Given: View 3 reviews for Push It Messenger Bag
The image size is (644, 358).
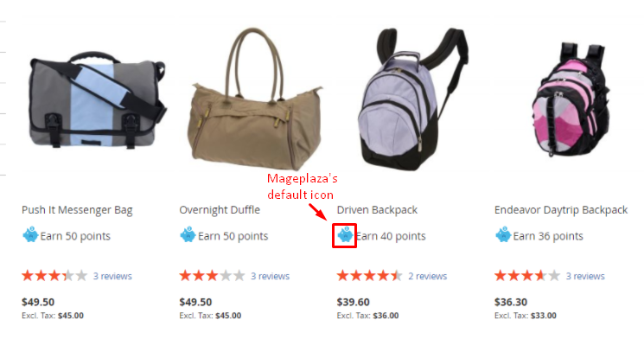Looking at the screenshot, I should click(112, 276).
